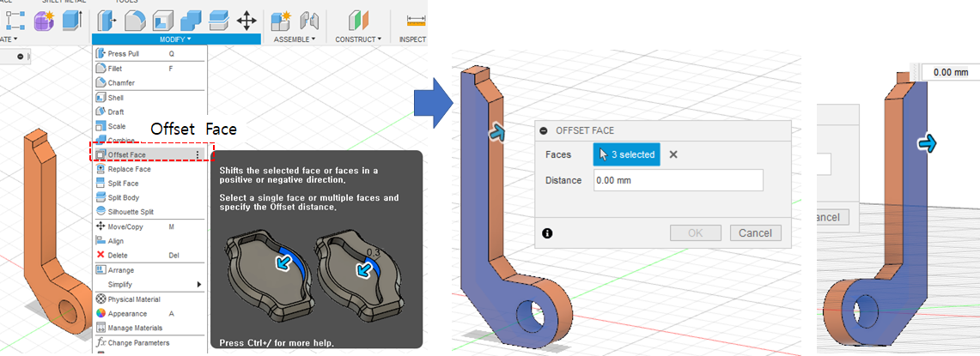This screenshot has width=980, height=356.
Task: Click the Joint icon in Assemble
Action: pos(310,21)
